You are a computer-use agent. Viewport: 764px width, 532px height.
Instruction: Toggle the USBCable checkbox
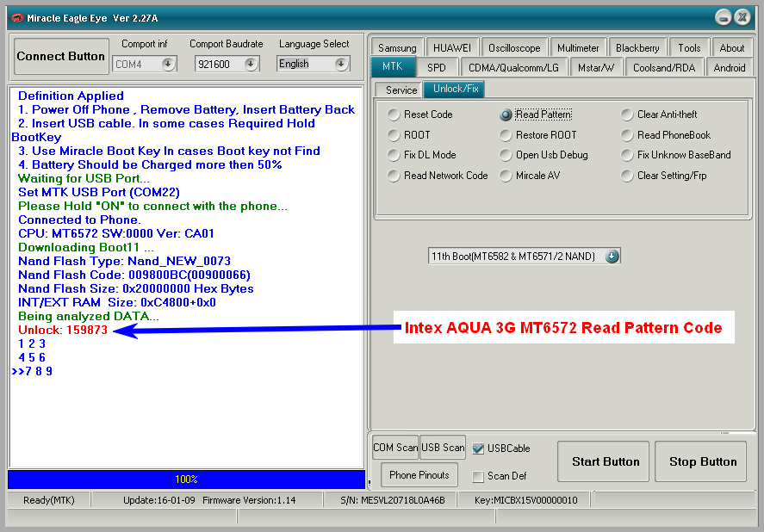click(x=478, y=448)
